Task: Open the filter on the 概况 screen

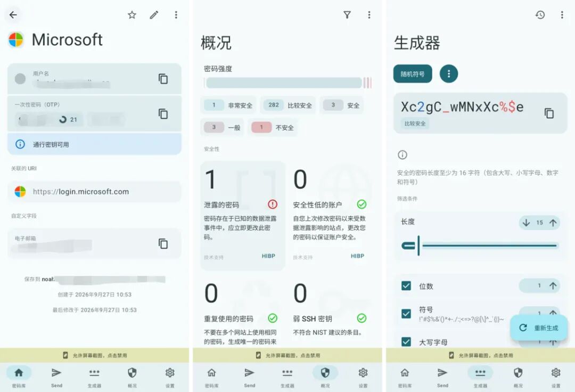Action: pos(347,15)
